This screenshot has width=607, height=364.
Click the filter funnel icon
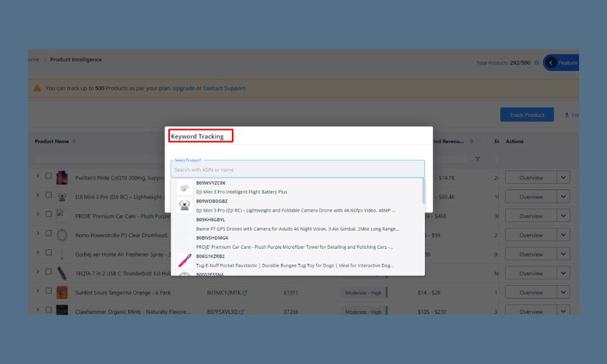tap(478, 158)
